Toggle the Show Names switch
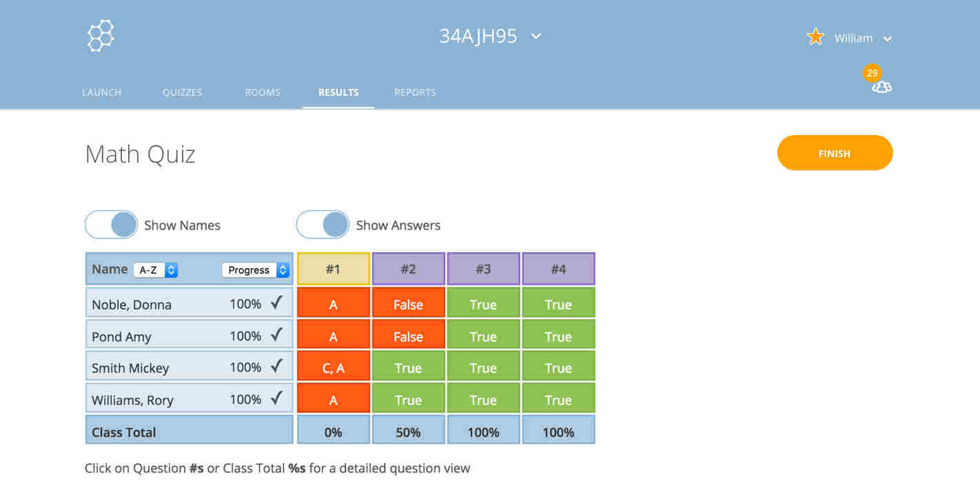This screenshot has height=481, width=980. (112, 225)
